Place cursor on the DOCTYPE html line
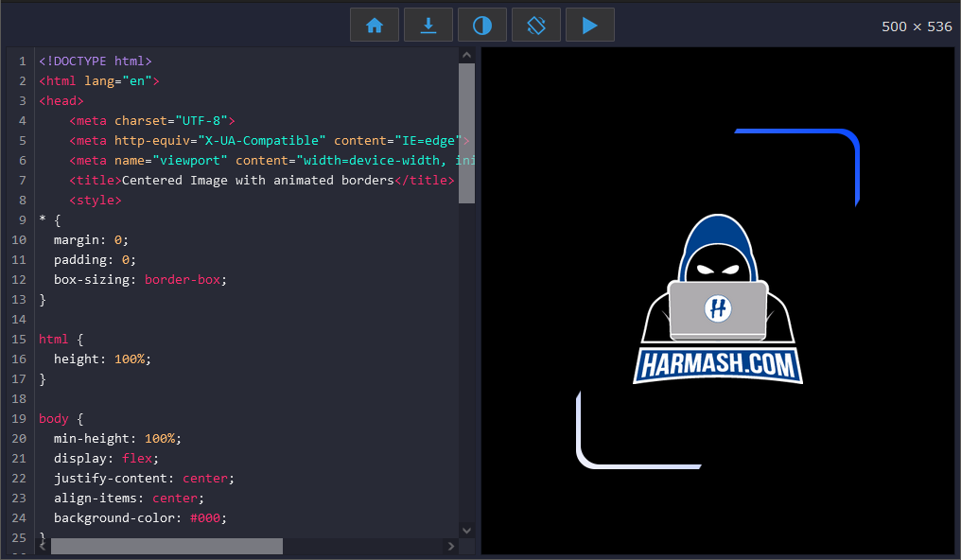 coord(95,61)
